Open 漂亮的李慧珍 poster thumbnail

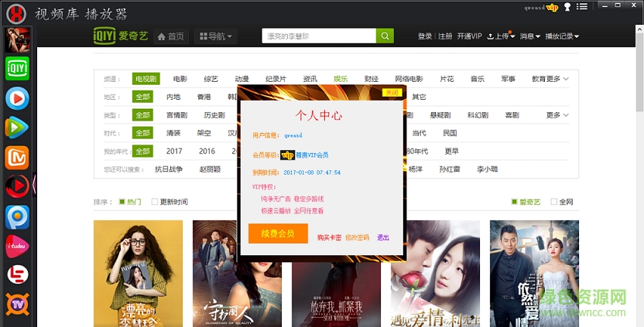[x=138, y=274]
